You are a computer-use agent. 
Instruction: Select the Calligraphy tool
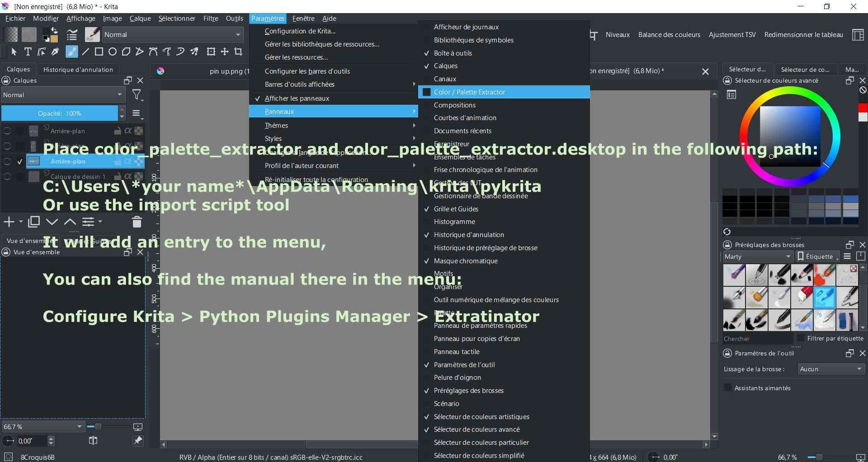pos(55,51)
